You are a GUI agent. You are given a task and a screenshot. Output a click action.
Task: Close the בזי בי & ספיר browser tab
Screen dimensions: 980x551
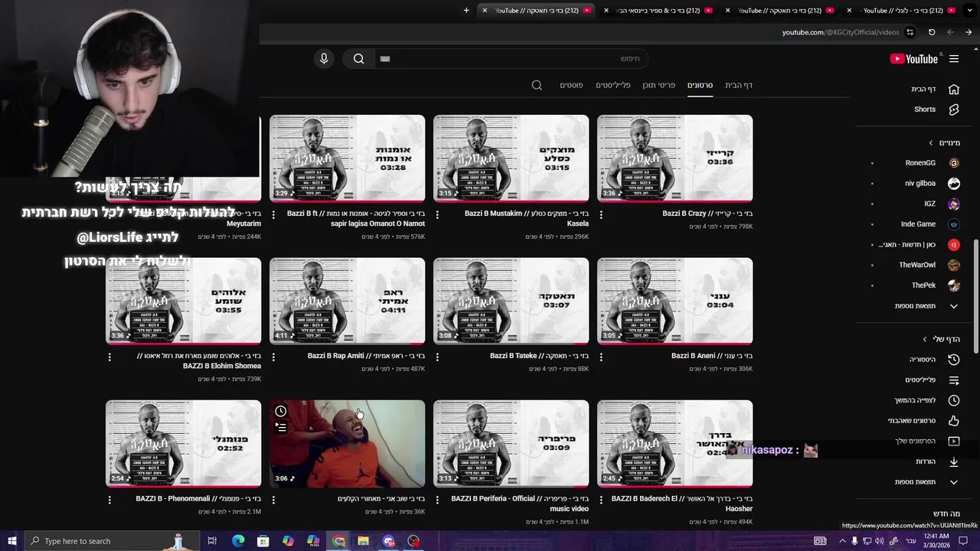(x=606, y=11)
